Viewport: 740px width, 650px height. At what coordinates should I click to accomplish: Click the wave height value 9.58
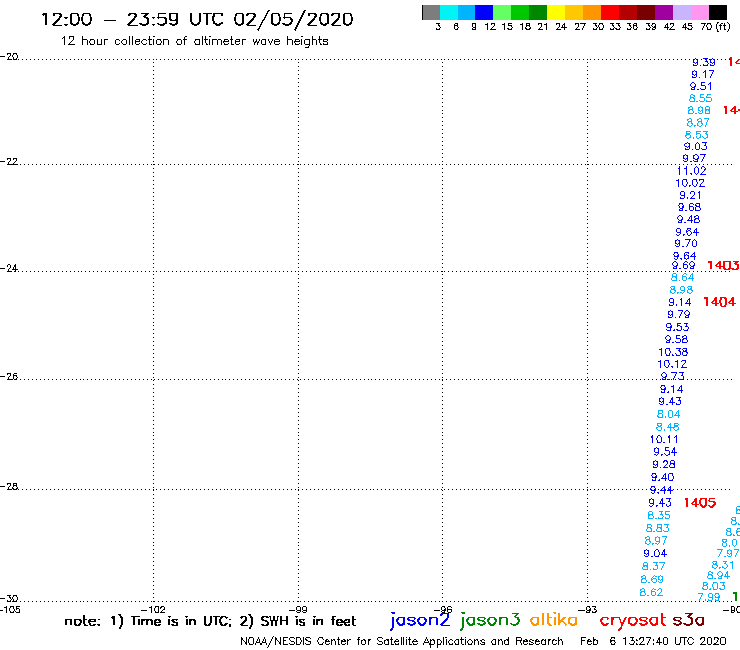676,339
